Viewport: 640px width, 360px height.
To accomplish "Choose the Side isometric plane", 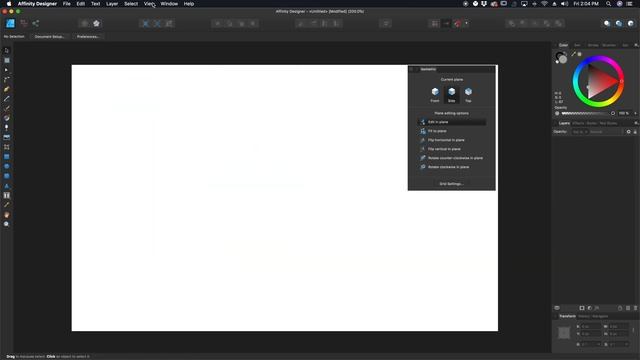I will pyautogui.click(x=451, y=94).
